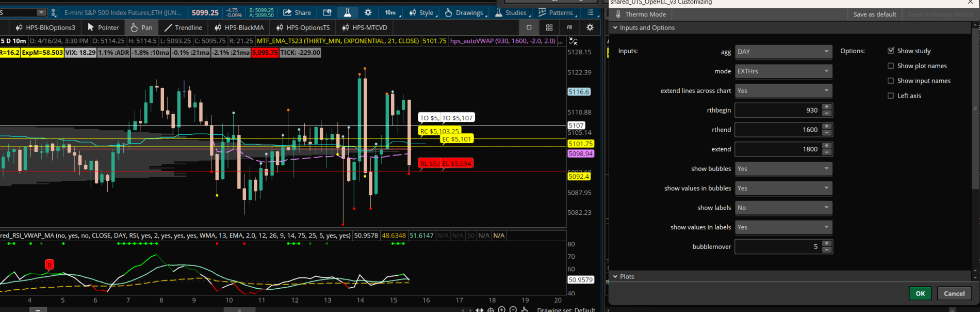Open the mode EXTHrs dropdown
The image size is (980, 312).
783,71
